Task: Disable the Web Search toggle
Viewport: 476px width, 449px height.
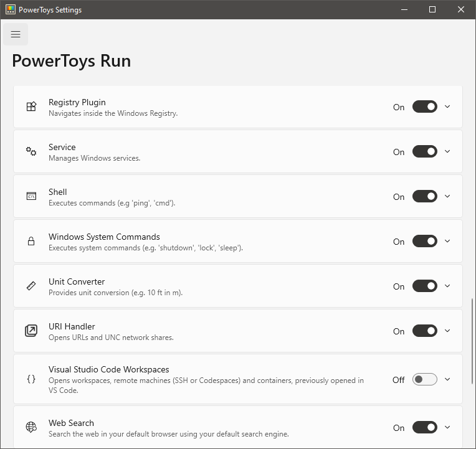Action: [x=425, y=427]
